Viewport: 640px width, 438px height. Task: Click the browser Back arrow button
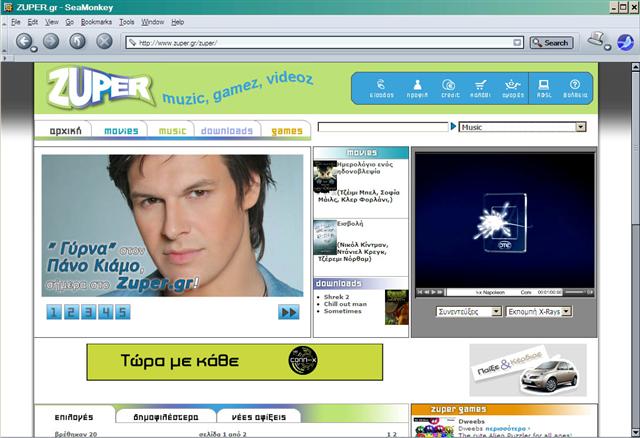tap(25, 42)
